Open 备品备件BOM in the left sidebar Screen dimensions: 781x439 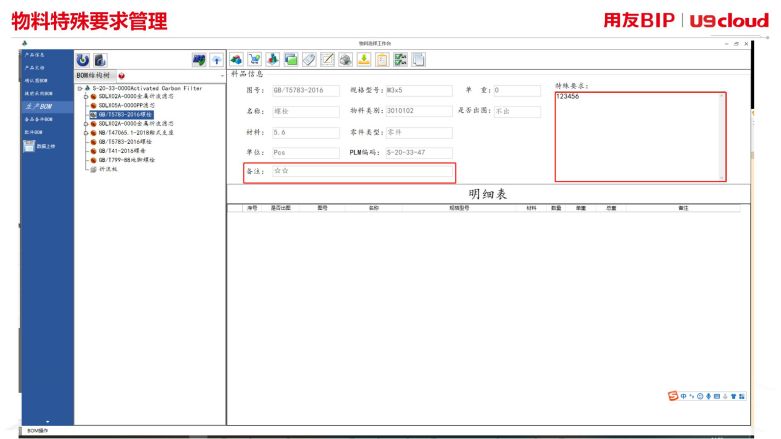pyautogui.click(x=39, y=119)
